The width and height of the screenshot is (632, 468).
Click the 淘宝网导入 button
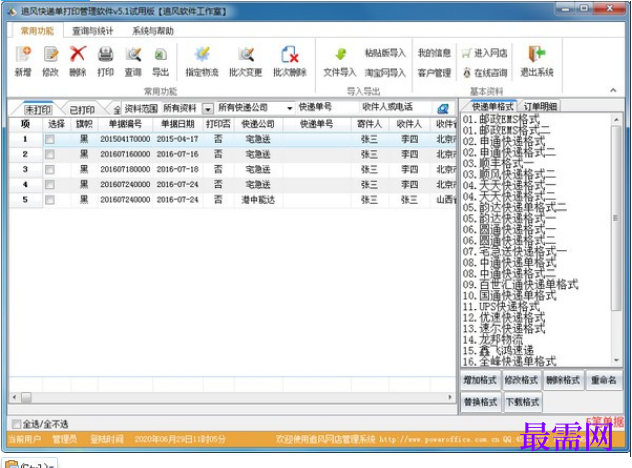pyautogui.click(x=385, y=73)
